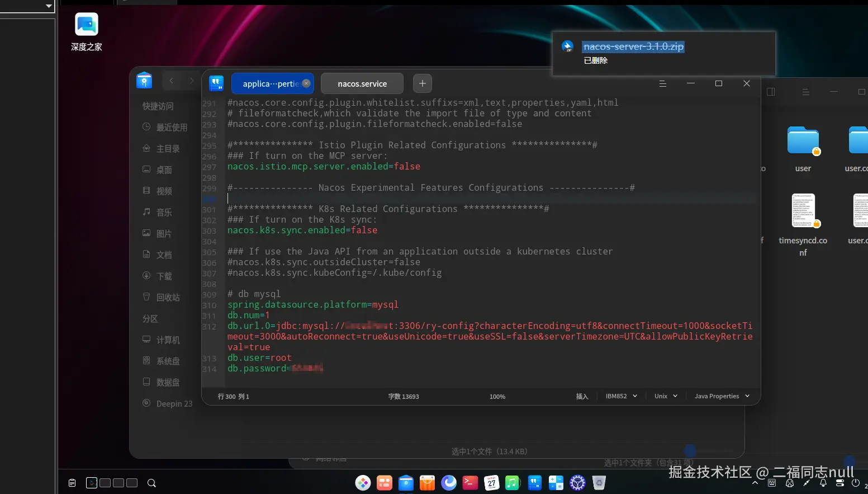Open the control center gear in dock
The image size is (868, 494).
577,483
